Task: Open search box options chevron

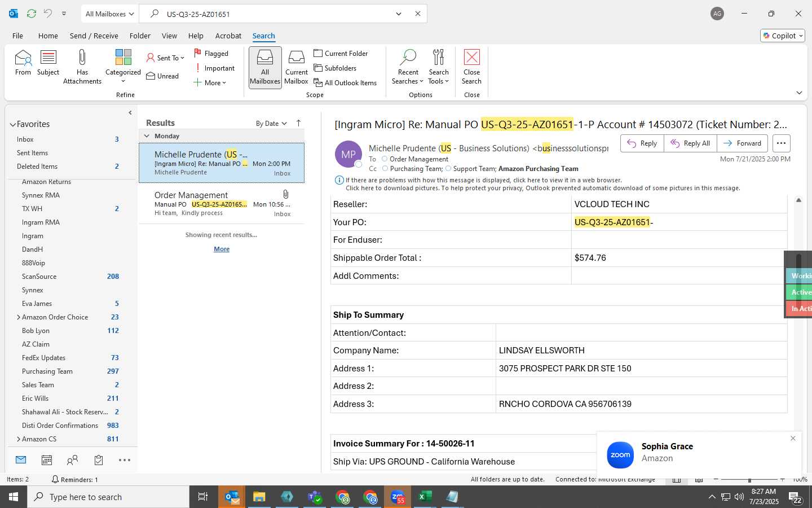Action: pyautogui.click(x=399, y=14)
